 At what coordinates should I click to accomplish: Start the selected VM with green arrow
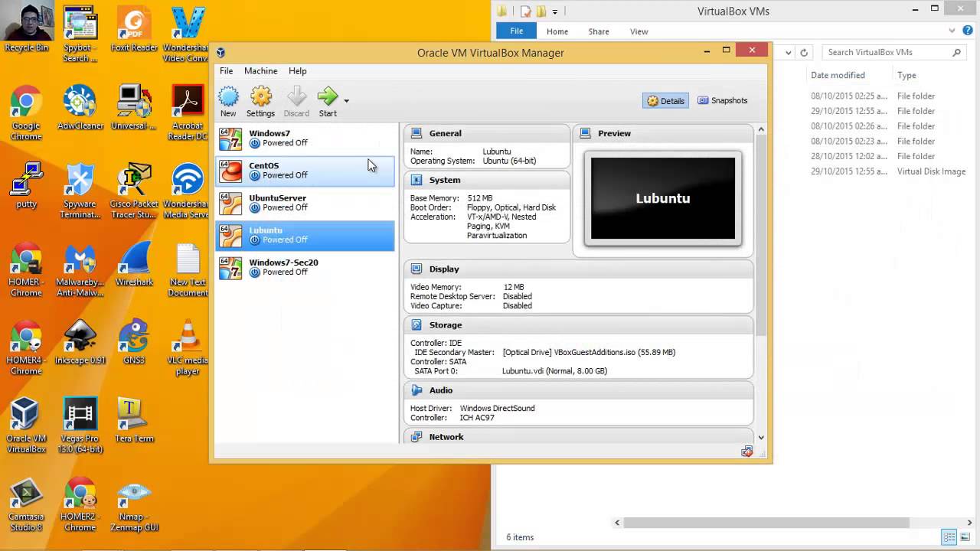328,102
